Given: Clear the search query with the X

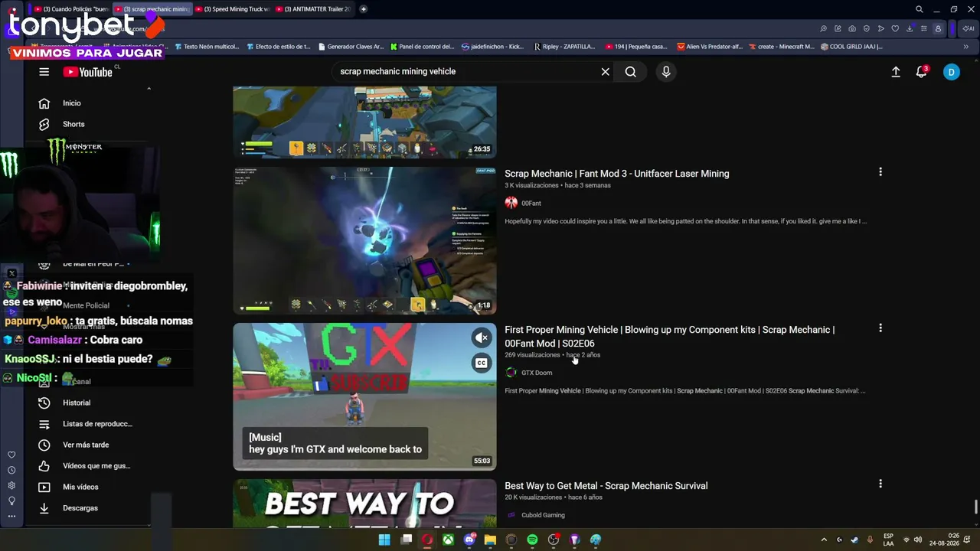Looking at the screenshot, I should pyautogui.click(x=606, y=72).
